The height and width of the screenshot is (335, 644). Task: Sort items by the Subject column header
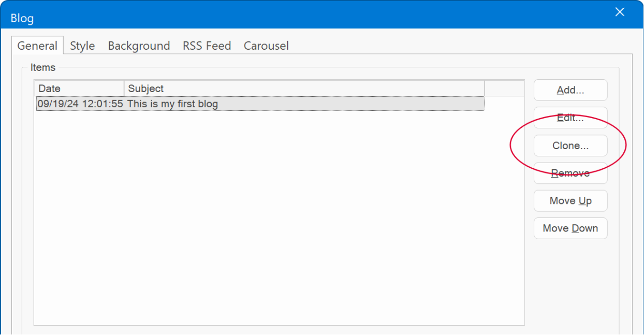pos(304,89)
